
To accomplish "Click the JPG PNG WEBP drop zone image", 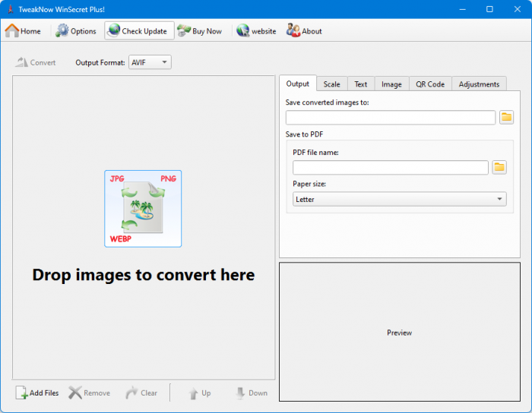I will pos(143,209).
